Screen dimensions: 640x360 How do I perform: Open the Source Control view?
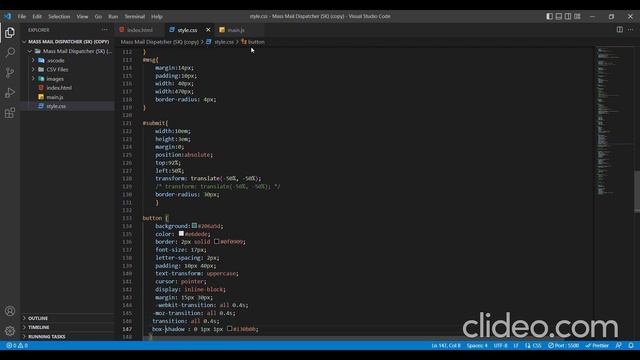[x=10, y=73]
